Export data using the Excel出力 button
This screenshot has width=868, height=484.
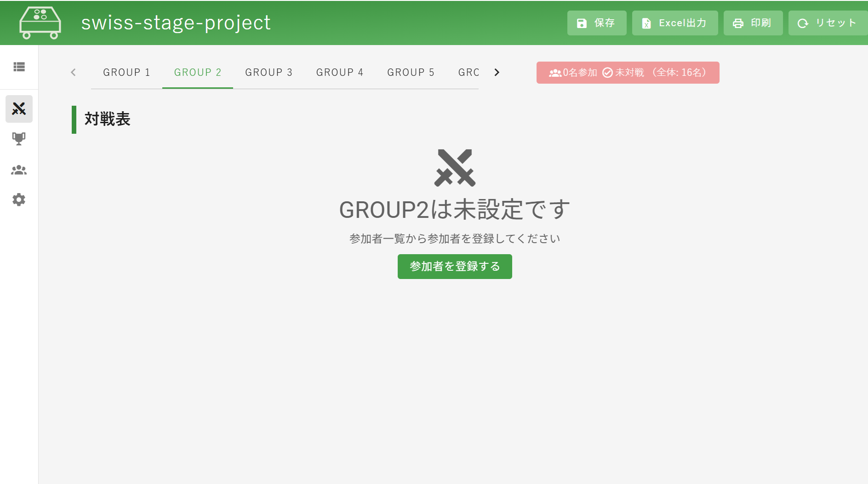coord(674,23)
